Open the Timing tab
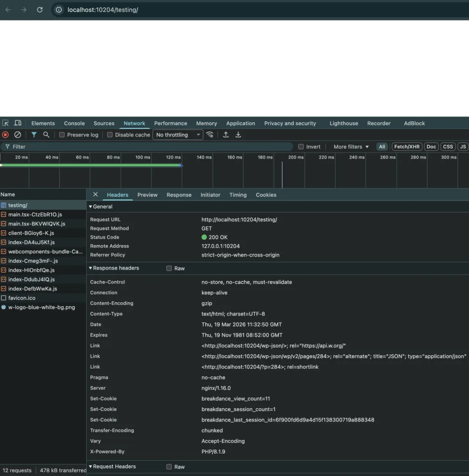This screenshot has height=476, width=469. [x=238, y=195]
